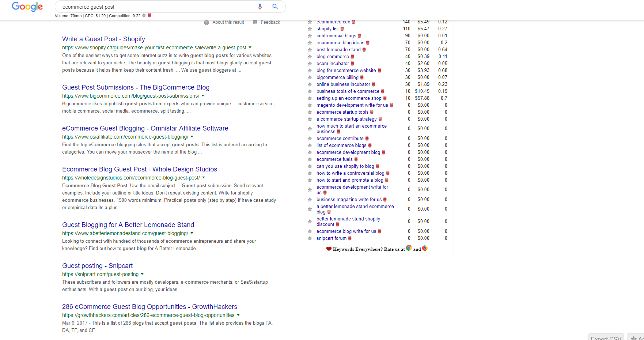Click the Google logo
The height and width of the screenshot is (340, 644).
[27, 7]
